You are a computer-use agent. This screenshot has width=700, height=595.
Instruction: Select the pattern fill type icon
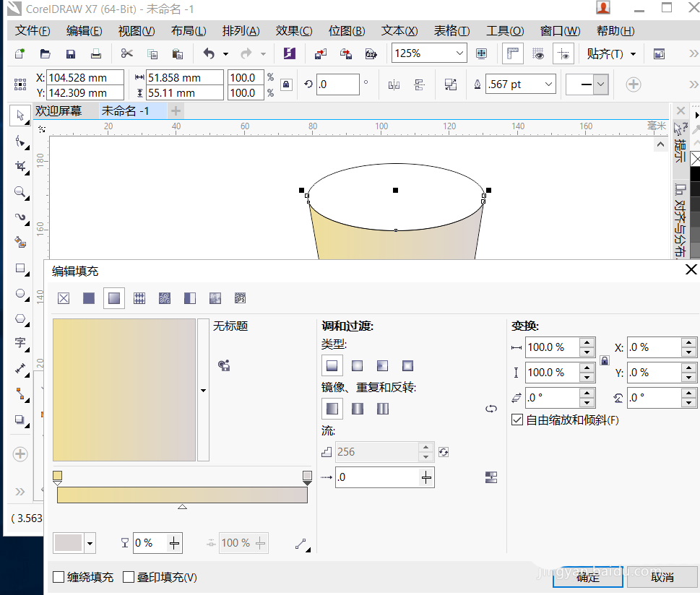tap(139, 297)
